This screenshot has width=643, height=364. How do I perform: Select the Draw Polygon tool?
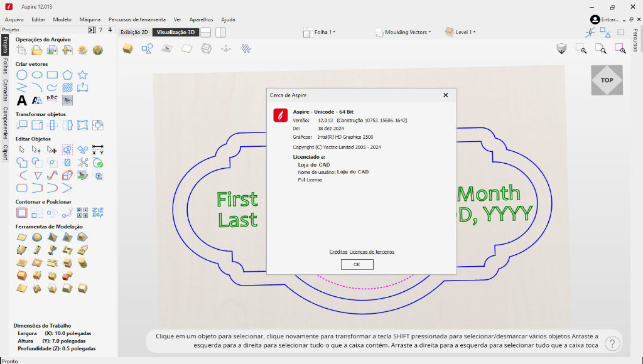pyautogui.click(x=67, y=75)
